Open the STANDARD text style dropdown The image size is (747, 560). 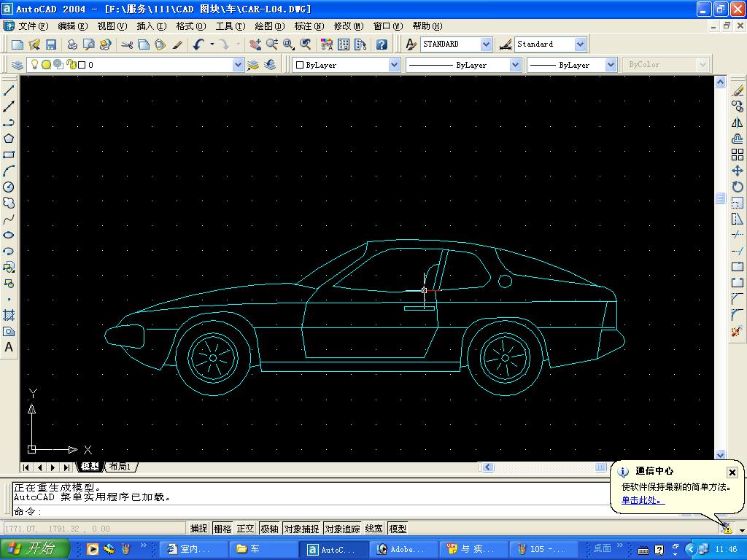click(487, 44)
